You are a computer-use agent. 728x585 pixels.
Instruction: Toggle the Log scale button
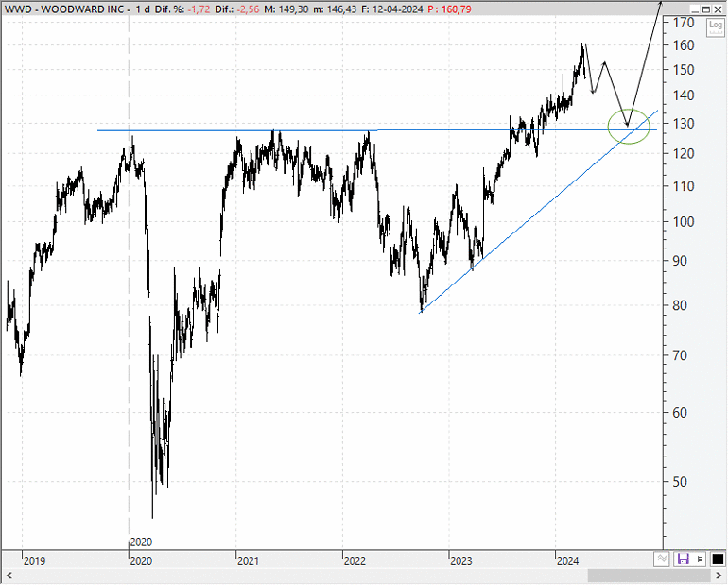click(716, 27)
